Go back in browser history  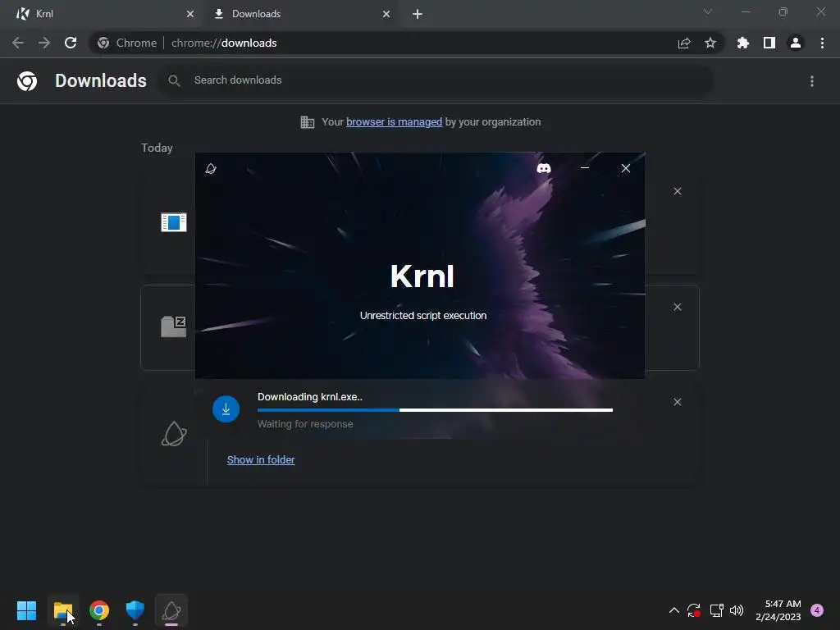tap(18, 43)
